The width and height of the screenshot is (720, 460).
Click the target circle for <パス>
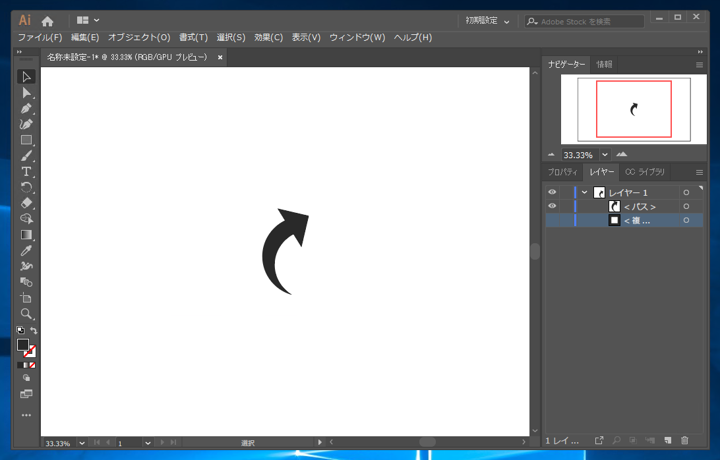(x=686, y=207)
